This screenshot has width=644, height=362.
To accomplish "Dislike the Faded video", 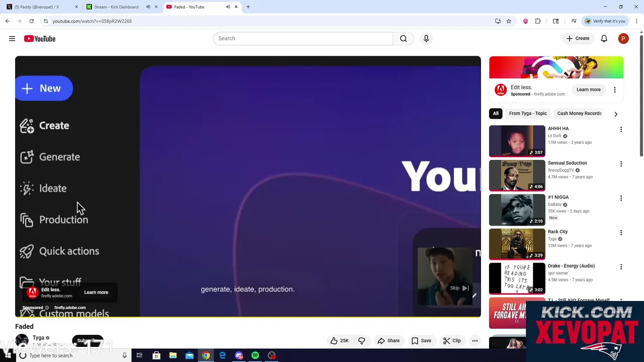I will [362, 341].
